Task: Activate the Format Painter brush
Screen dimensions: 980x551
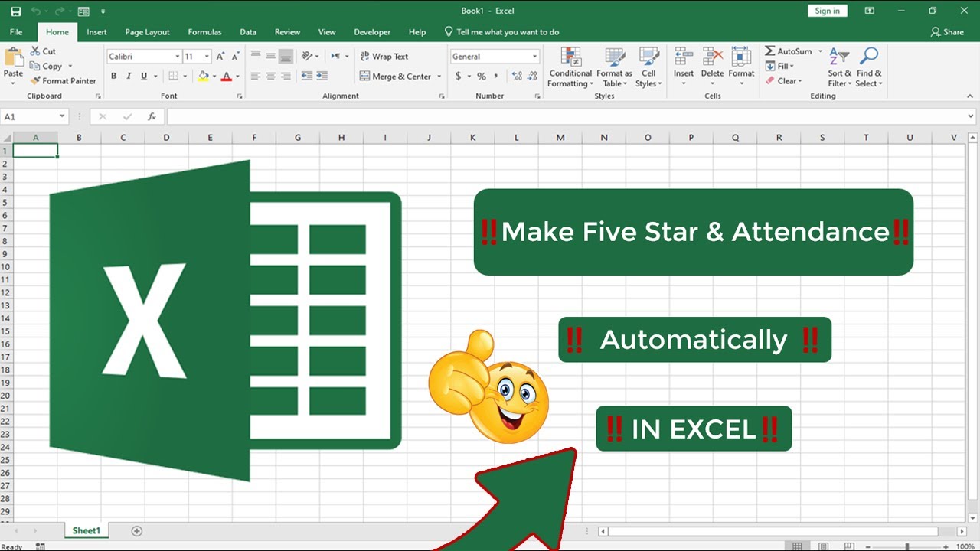Action: point(64,80)
